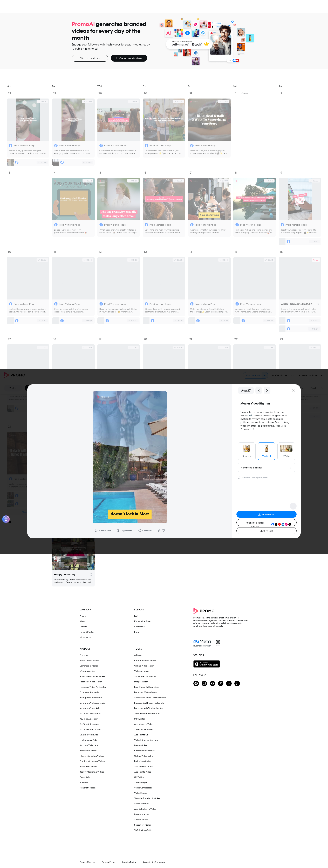Open the Careers footer link
This screenshot has height=868, width=328.
[x=83, y=626]
